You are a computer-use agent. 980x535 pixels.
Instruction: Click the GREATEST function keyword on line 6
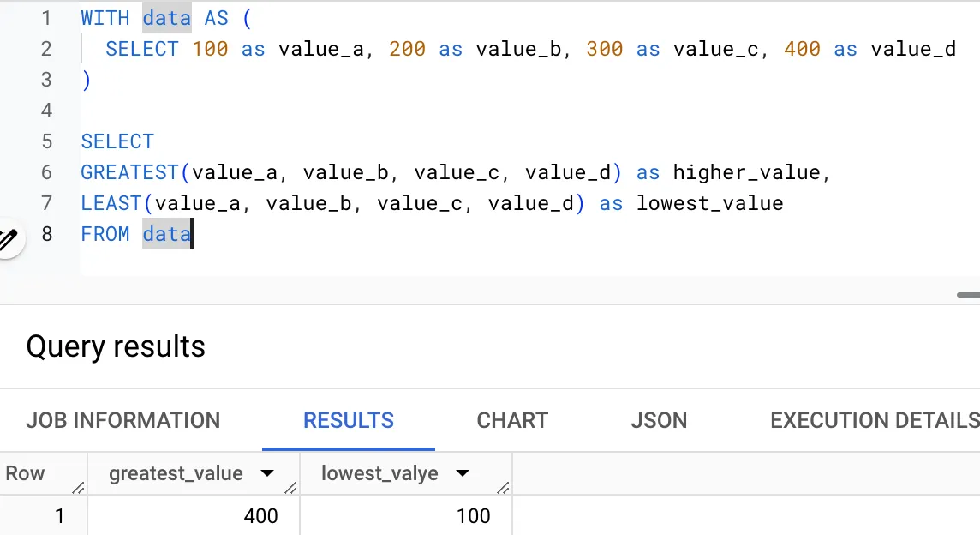pyautogui.click(x=129, y=172)
